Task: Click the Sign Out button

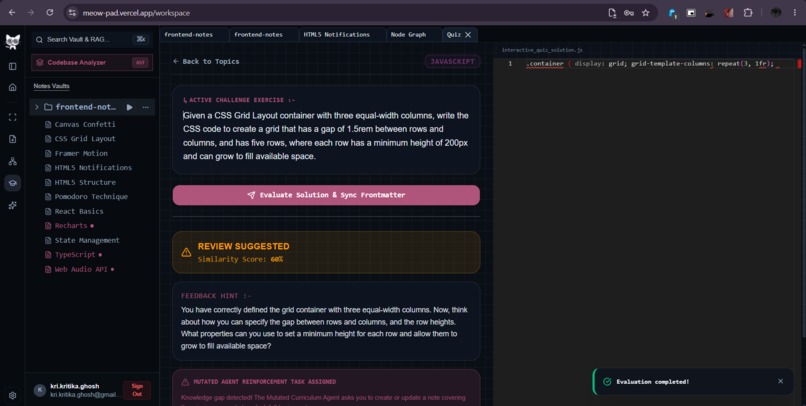Action: click(x=137, y=390)
